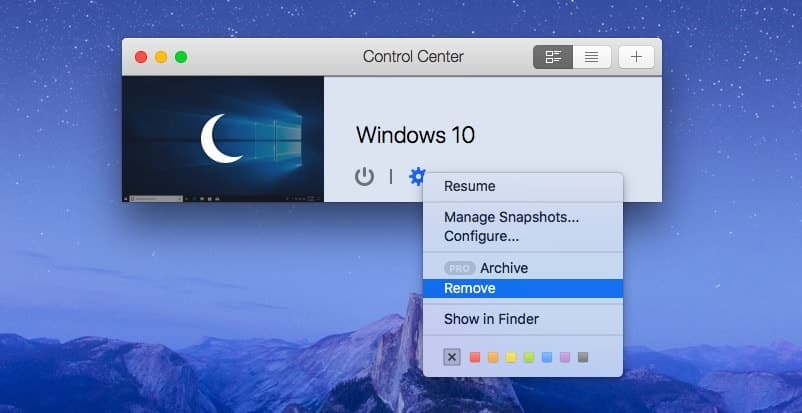Viewport: 802px width, 413px height.
Task: Switch to the expanded card view
Action: 553,57
